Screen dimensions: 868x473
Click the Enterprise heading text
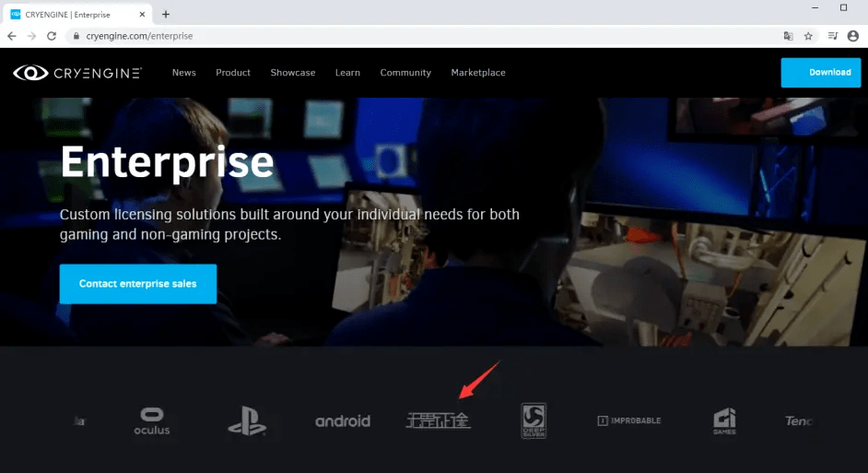tap(167, 161)
